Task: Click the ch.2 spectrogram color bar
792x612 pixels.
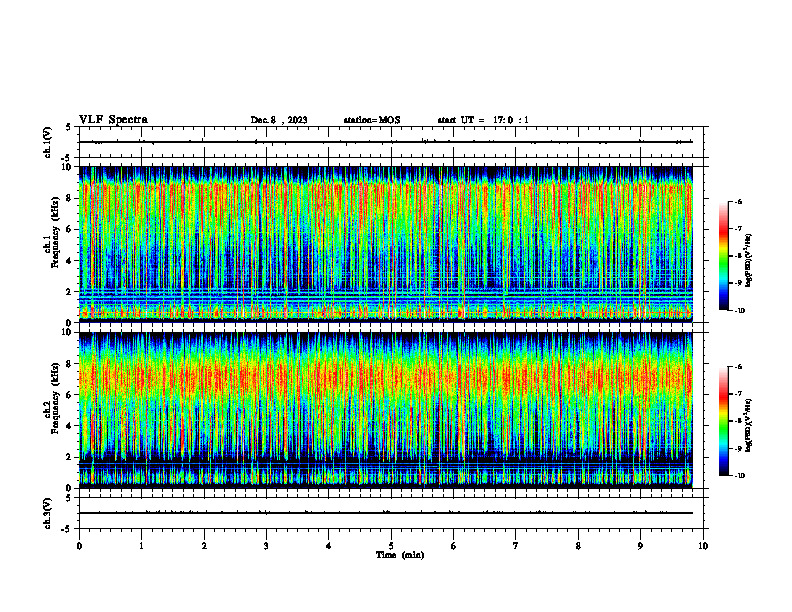Action: (723, 421)
